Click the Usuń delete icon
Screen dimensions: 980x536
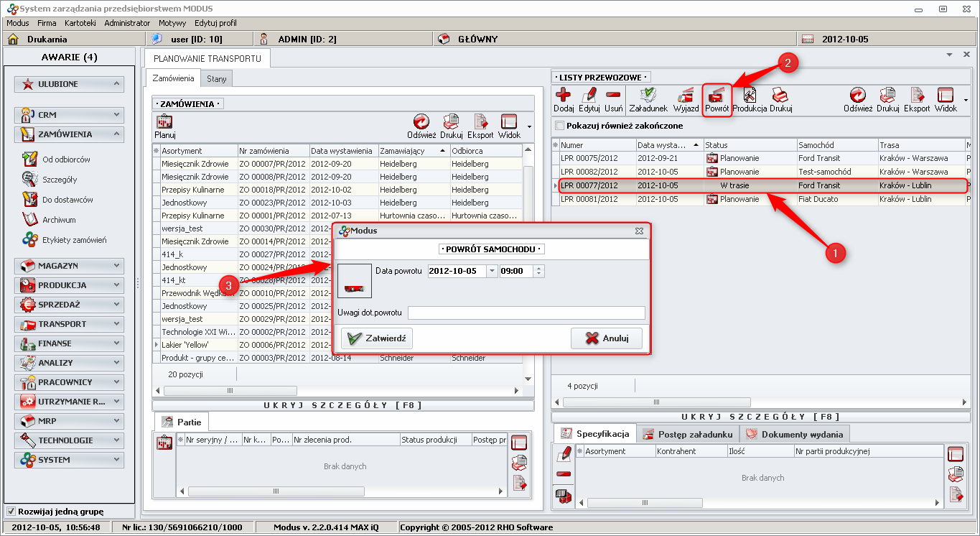[613, 95]
